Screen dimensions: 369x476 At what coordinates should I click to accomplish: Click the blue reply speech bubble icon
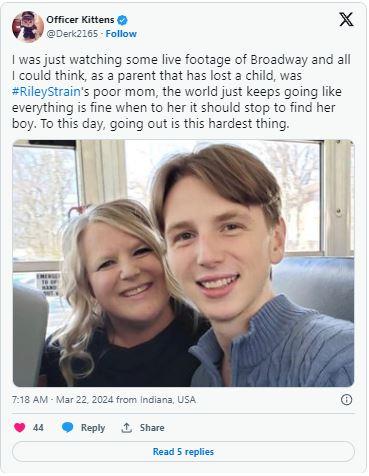click(x=68, y=427)
